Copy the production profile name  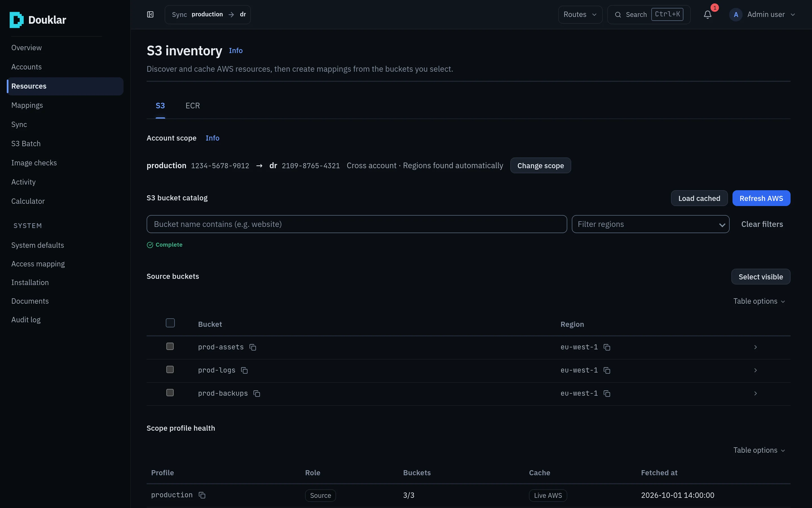[x=202, y=495]
